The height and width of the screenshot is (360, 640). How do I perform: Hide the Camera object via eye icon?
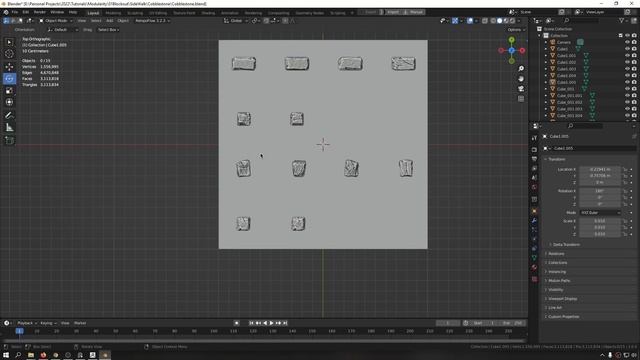627,42
